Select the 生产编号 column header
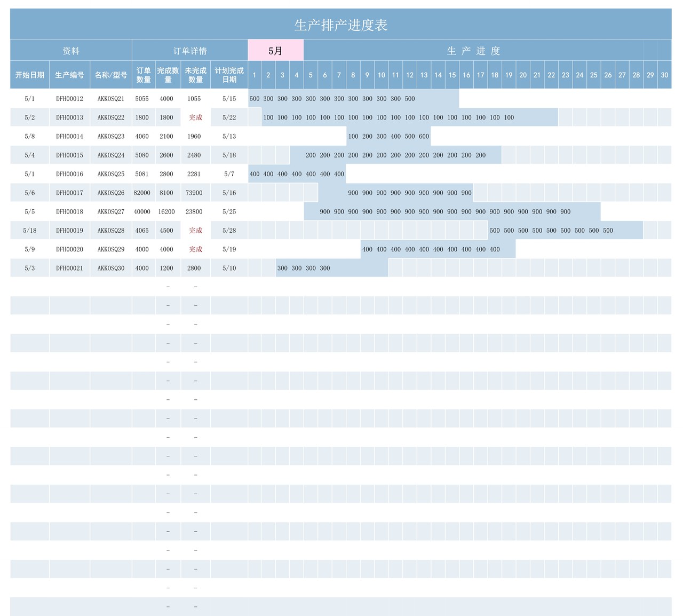This screenshot has height=616, width=683. pos(70,75)
